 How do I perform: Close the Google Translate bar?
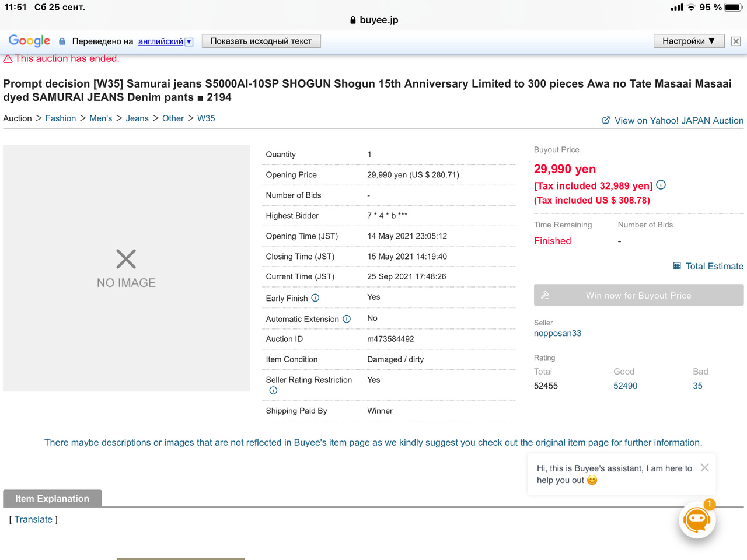coord(736,41)
